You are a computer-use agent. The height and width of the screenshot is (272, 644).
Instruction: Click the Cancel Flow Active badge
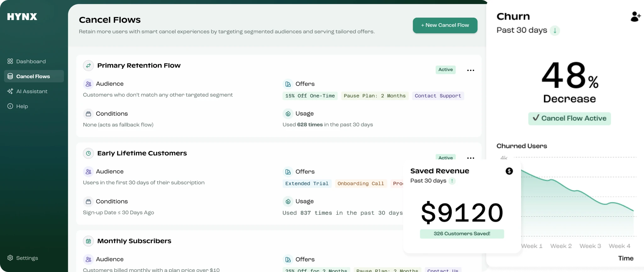pyautogui.click(x=569, y=119)
